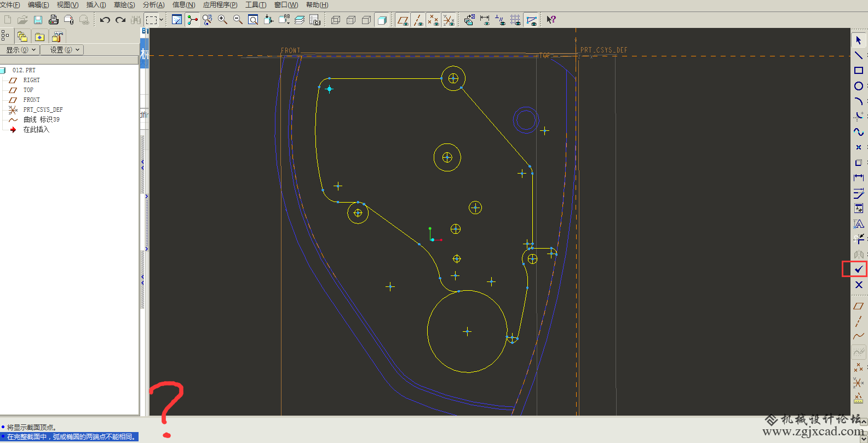Print the active object

53,20
